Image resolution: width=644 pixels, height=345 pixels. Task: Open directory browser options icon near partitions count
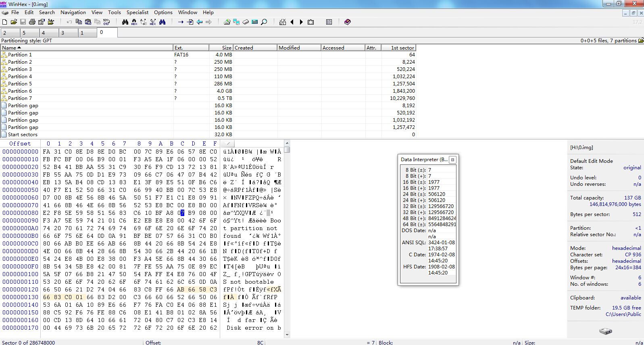(x=641, y=40)
